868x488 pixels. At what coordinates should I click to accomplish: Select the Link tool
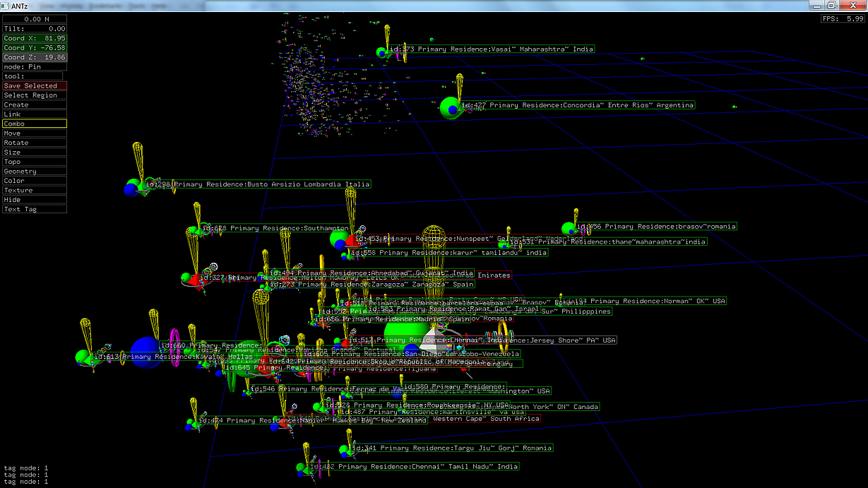click(34, 114)
